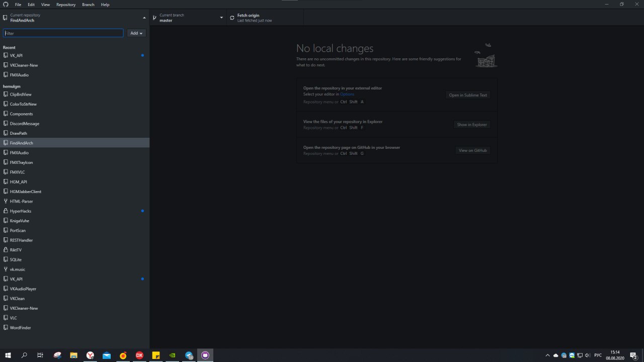
Task: Click Fetch origin refresh icon
Action: [x=232, y=18]
